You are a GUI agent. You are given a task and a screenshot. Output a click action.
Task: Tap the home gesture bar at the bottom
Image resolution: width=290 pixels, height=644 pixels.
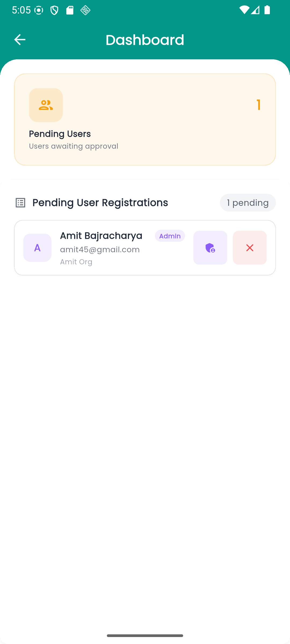tap(145, 636)
